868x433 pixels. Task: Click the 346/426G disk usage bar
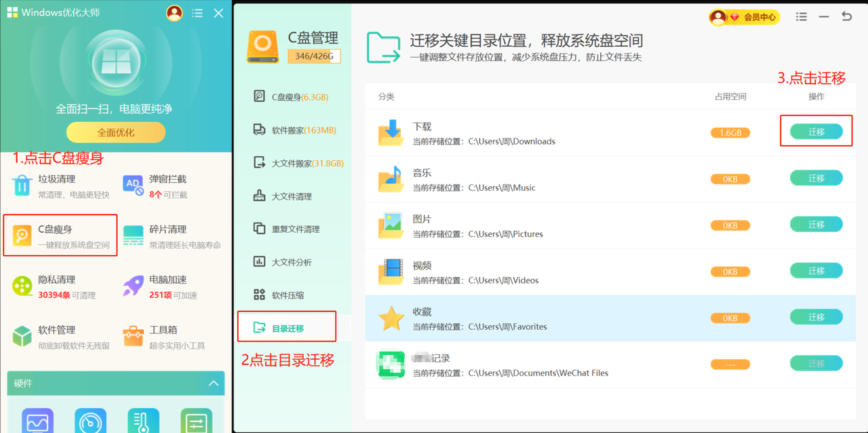(314, 56)
